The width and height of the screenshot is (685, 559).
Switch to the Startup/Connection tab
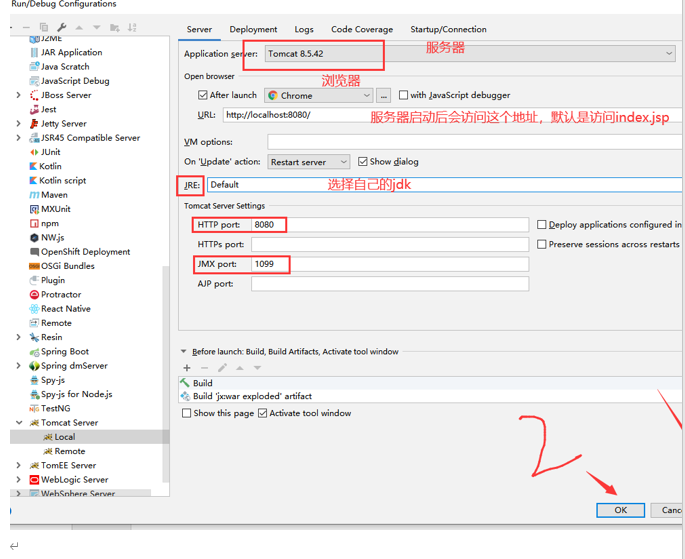click(448, 29)
